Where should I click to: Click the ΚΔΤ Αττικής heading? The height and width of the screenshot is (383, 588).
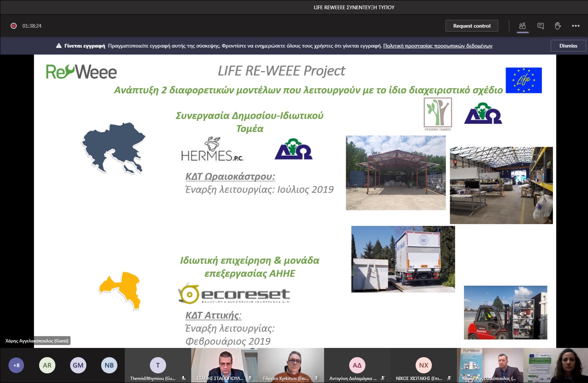(213, 315)
